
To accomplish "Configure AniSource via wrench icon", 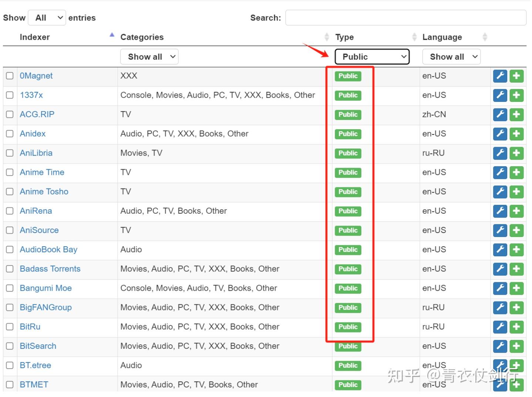I will (500, 230).
